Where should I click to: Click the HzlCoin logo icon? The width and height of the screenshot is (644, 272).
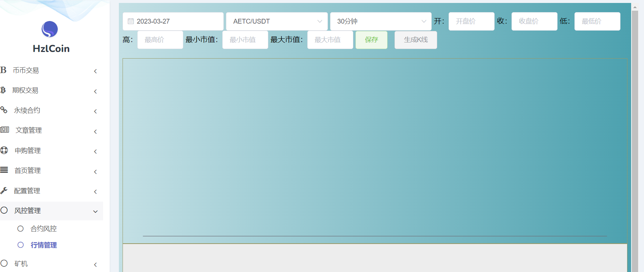(x=50, y=29)
